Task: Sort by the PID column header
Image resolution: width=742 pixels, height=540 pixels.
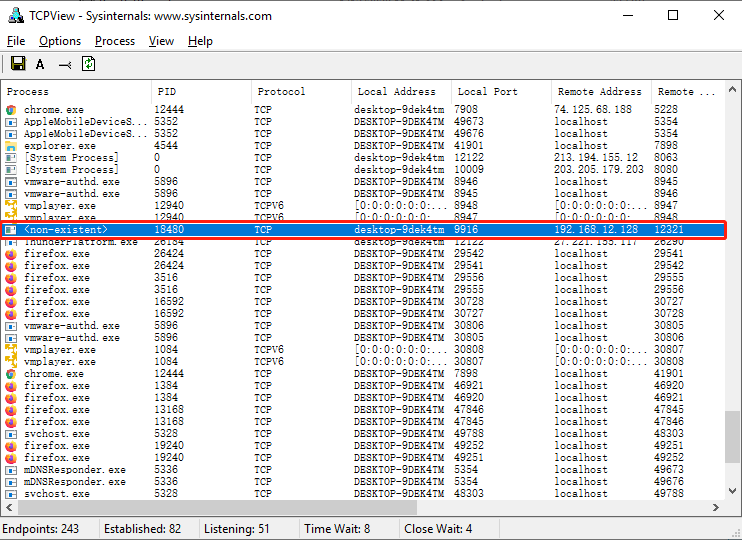Action: tap(200, 91)
